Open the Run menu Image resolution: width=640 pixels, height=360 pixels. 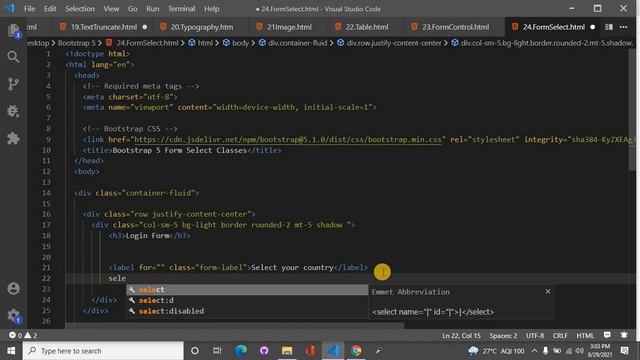[x=153, y=9]
